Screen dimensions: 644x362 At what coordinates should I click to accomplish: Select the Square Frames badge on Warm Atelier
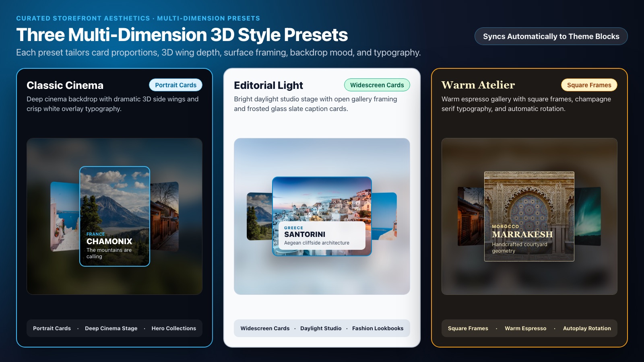[589, 85]
